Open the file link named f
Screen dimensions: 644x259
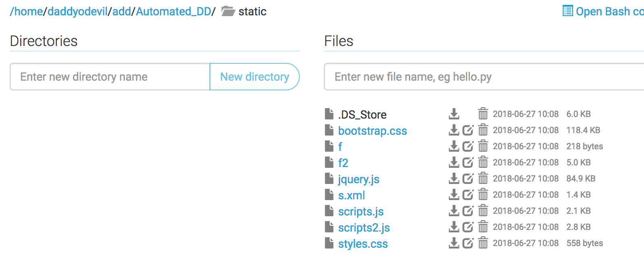[340, 146]
